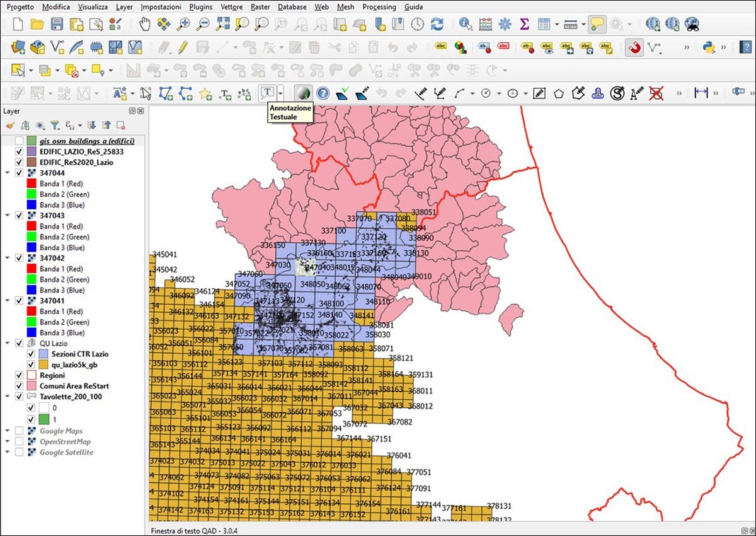The height and width of the screenshot is (536, 756).
Task: Enable the Google Maps layer
Action: [x=19, y=431]
